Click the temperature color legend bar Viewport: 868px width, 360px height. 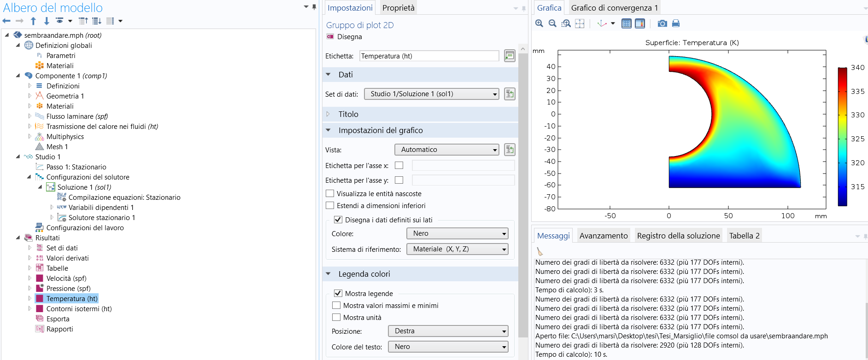coord(842,136)
